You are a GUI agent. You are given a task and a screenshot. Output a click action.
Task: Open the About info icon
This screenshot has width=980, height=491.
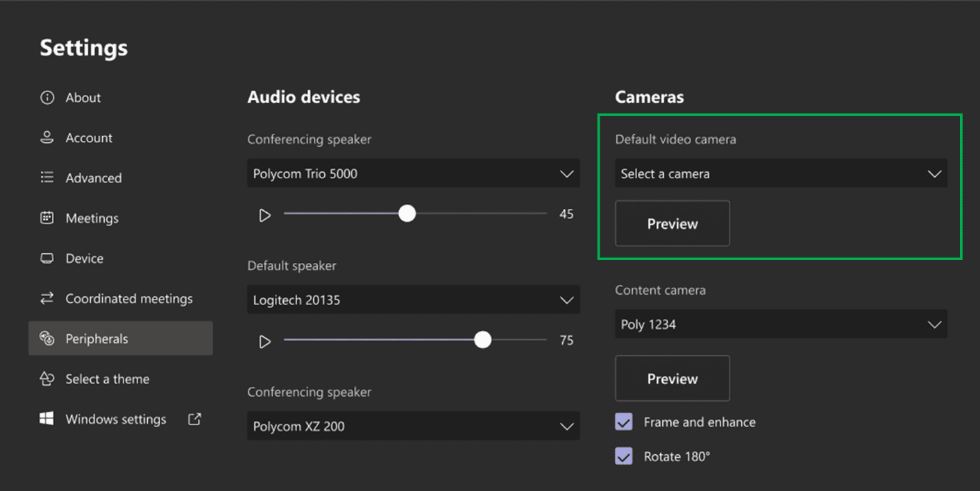[x=47, y=97]
